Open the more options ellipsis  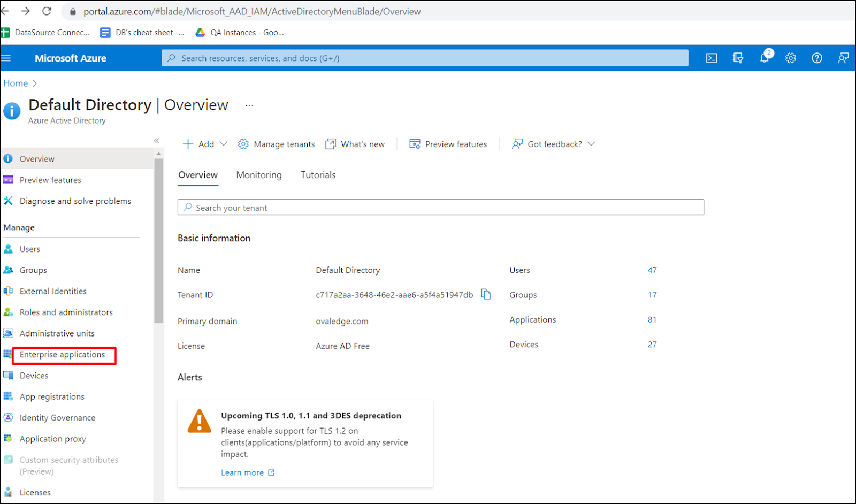(249, 105)
